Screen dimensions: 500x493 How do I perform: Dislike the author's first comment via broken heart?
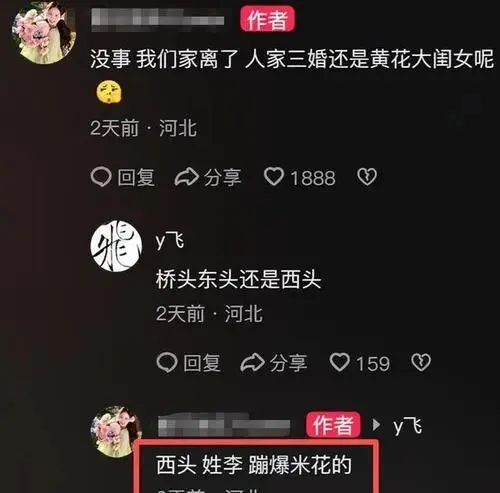[367, 177]
